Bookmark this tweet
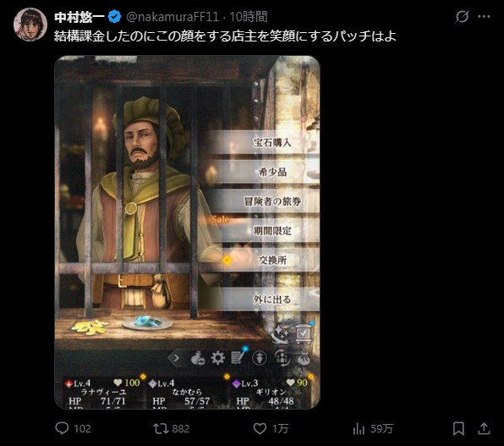 458,428
